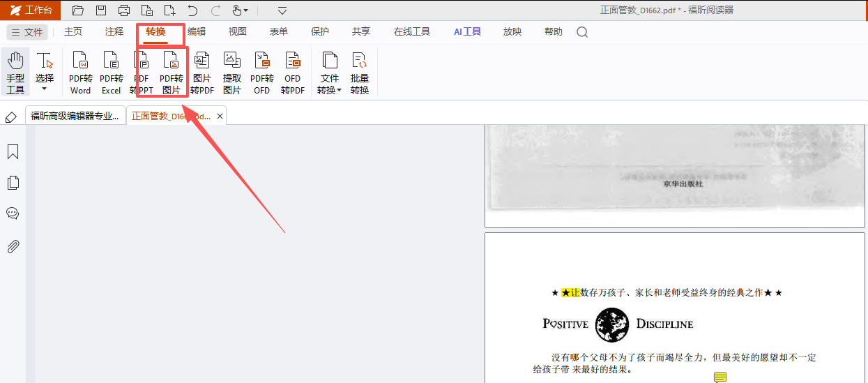
Task: Open the AI工具 tab
Action: click(467, 32)
